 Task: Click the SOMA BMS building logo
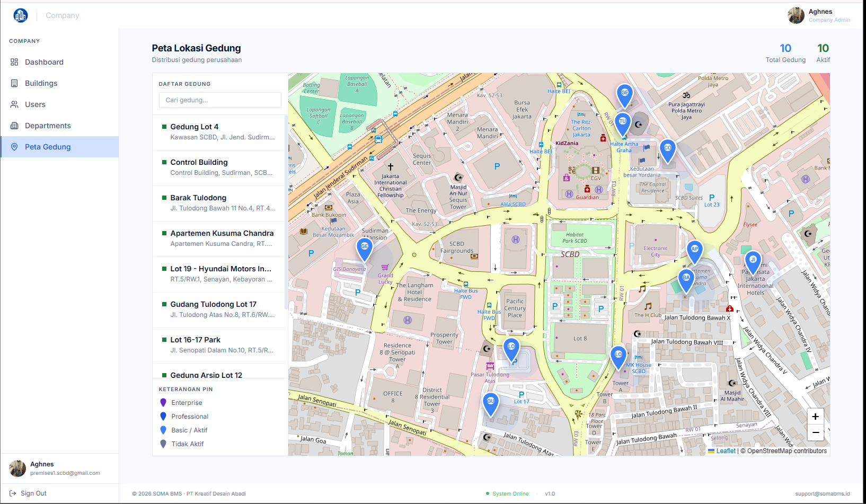(21, 15)
